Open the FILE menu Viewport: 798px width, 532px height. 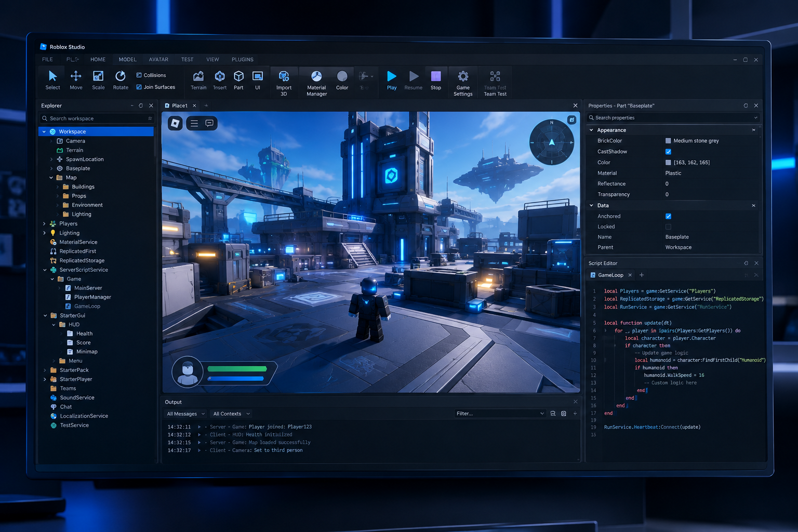pyautogui.click(x=47, y=59)
